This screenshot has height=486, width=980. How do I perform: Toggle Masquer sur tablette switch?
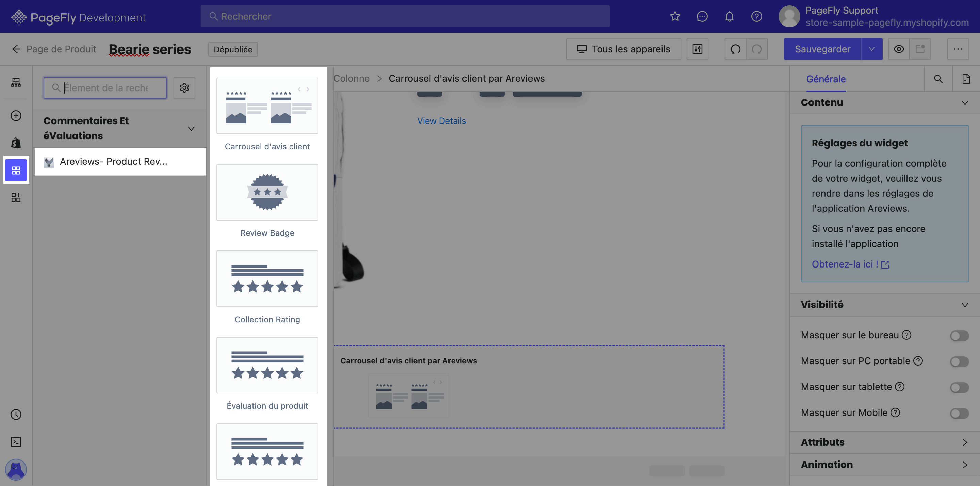pos(959,387)
